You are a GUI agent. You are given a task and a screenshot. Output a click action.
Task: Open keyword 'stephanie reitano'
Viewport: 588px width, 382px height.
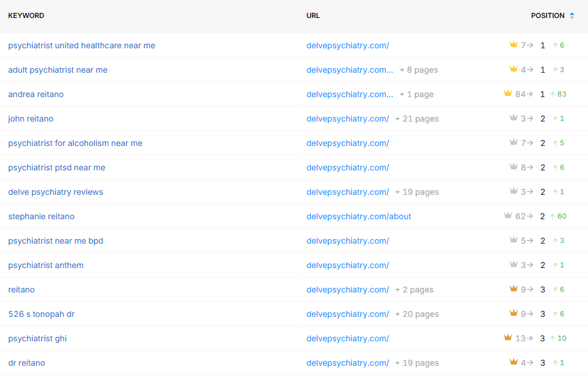pos(41,216)
